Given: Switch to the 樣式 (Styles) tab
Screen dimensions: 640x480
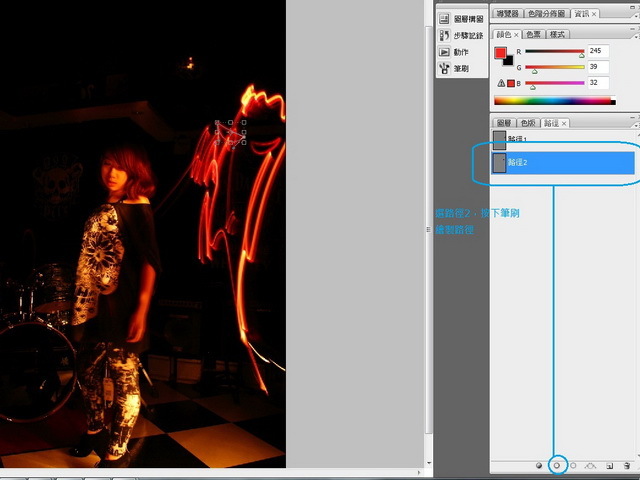Looking at the screenshot, I should pyautogui.click(x=557, y=34).
